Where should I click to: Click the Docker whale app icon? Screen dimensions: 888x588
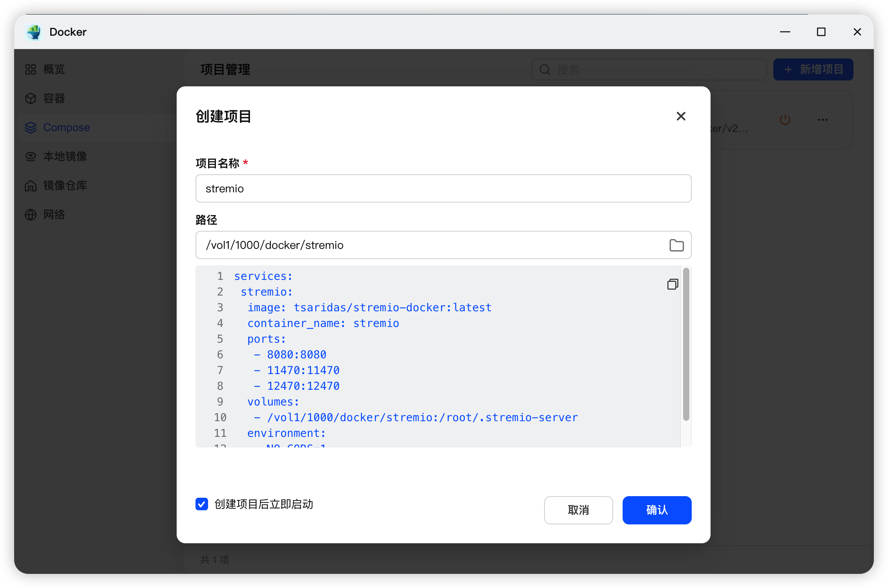[x=34, y=32]
